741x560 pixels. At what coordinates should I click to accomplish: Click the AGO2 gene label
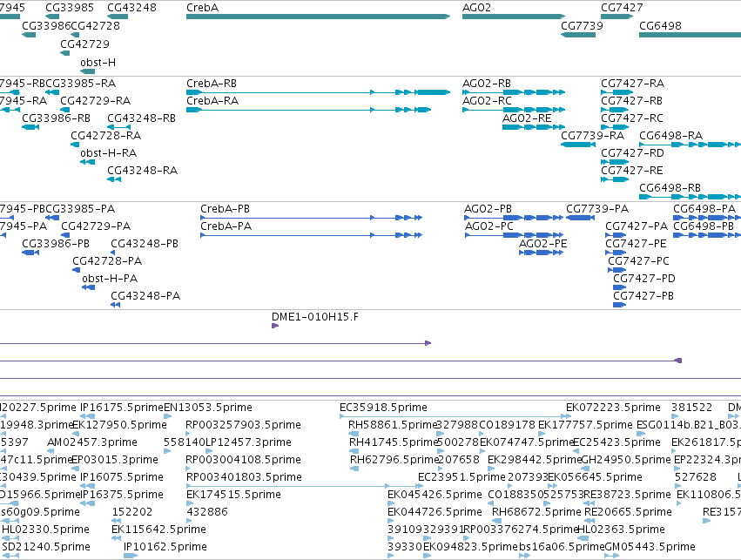(476, 8)
